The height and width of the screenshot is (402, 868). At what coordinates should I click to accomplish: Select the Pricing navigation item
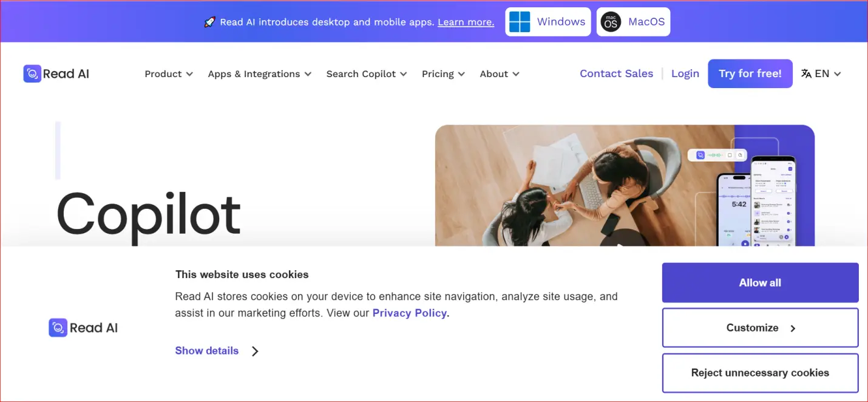tap(442, 73)
